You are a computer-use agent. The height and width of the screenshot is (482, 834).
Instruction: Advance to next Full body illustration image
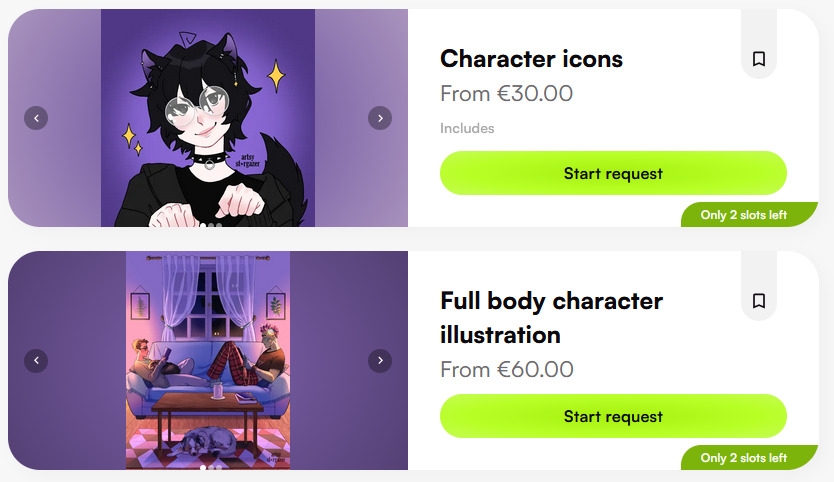(379, 360)
